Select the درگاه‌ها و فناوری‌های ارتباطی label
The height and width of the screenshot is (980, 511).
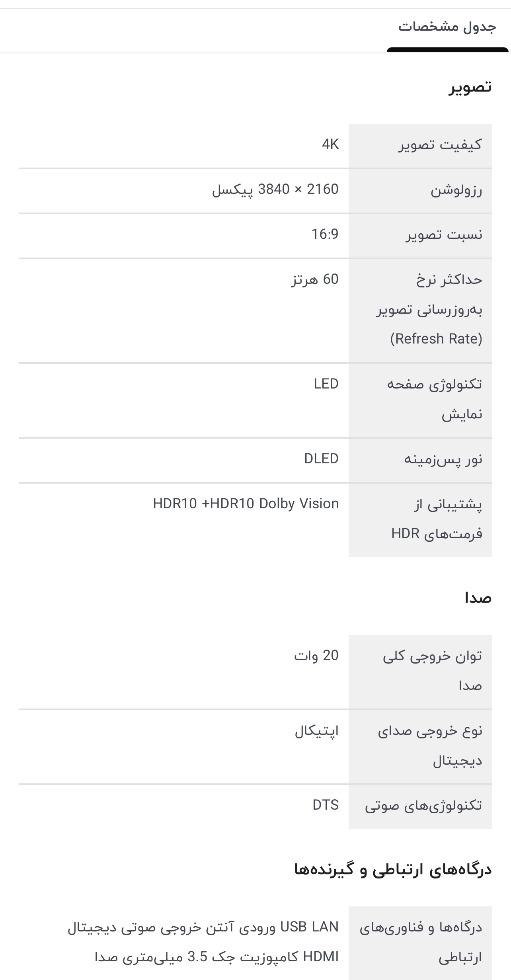point(421,942)
